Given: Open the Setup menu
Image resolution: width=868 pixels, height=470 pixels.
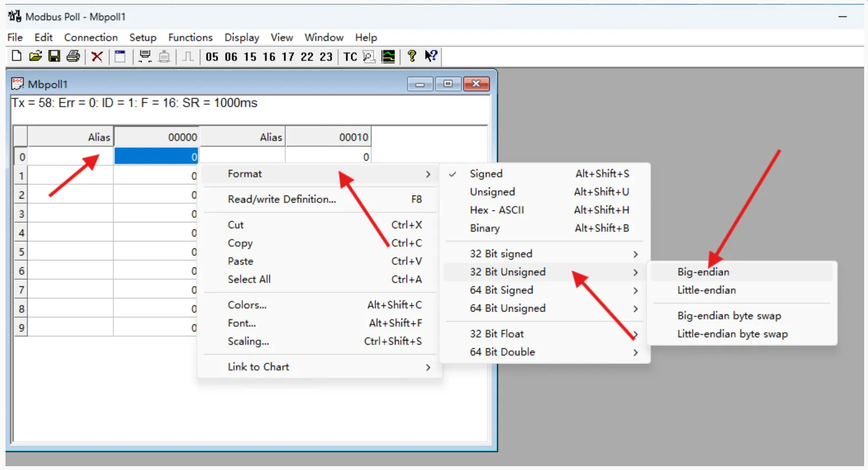Looking at the screenshot, I should [143, 37].
